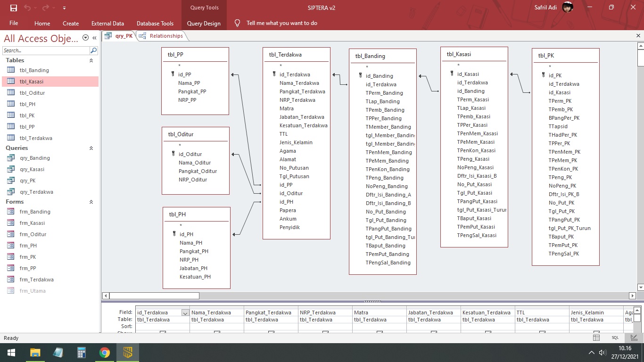Switch to Design View from the status bar

(634, 337)
